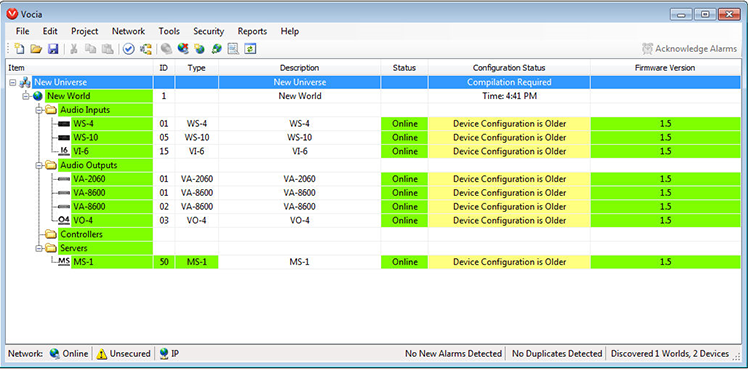The height and width of the screenshot is (369, 750).
Task: Click the globe with yellow star icon
Action: [x=199, y=49]
